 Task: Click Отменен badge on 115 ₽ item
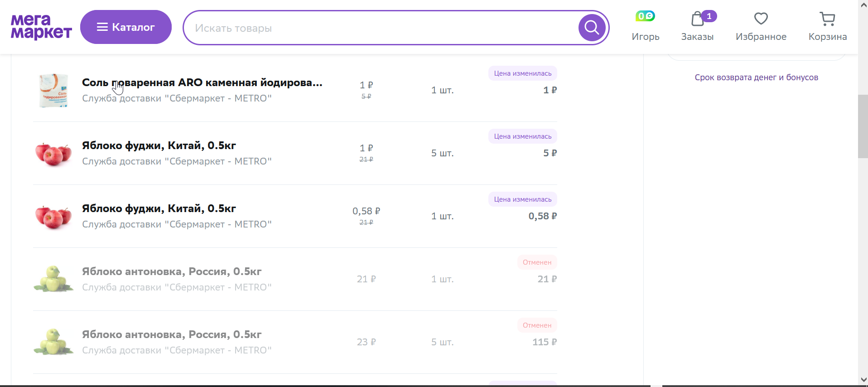(x=537, y=325)
